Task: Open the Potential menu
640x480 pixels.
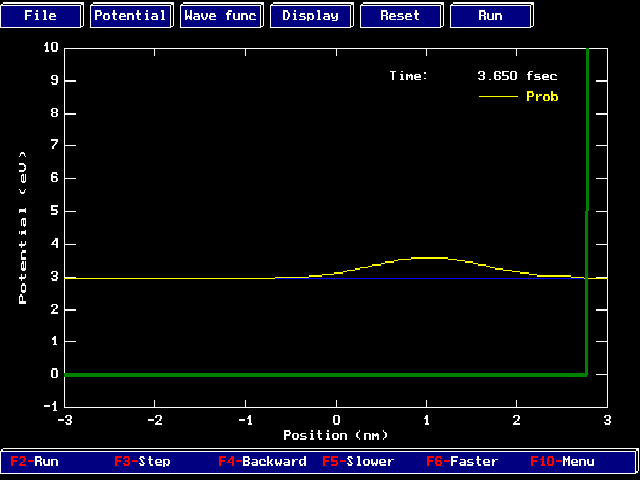Action: [131, 16]
